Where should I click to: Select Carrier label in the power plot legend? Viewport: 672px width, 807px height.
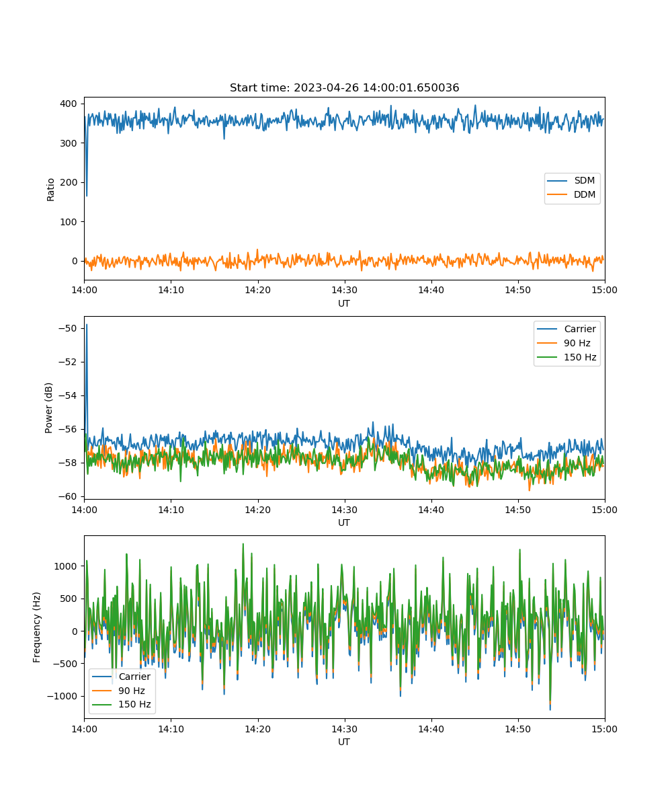[579, 329]
